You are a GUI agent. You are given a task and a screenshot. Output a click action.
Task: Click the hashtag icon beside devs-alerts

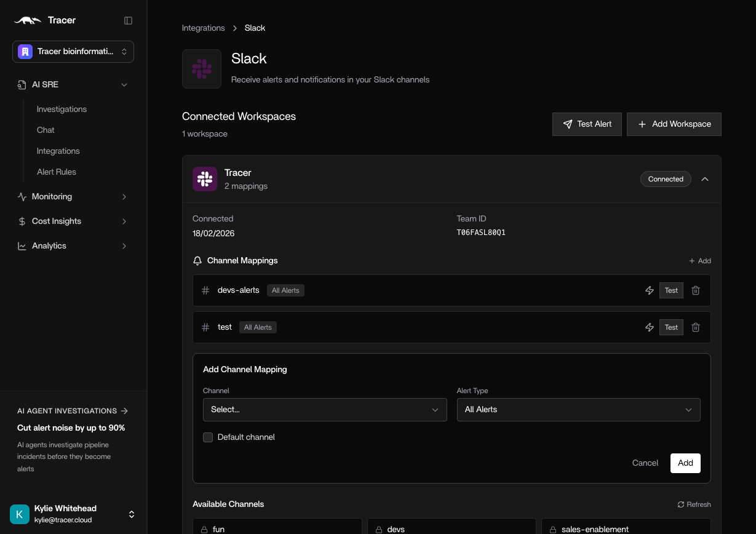click(205, 290)
